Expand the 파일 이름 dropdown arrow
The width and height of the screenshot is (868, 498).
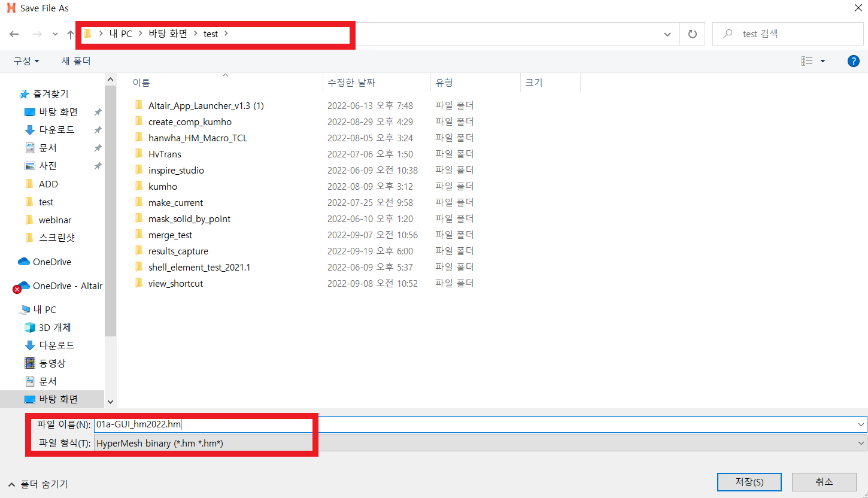pyautogui.click(x=861, y=424)
